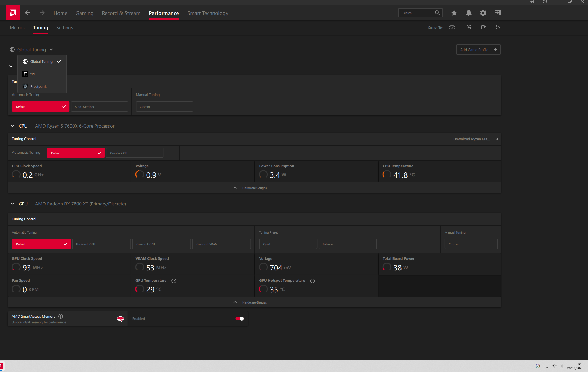Click the bug report icon
588x372 pixels.
tap(532, 2)
